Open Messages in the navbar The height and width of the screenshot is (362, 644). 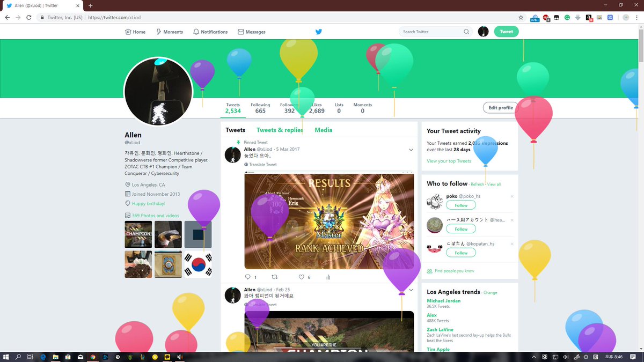(252, 32)
